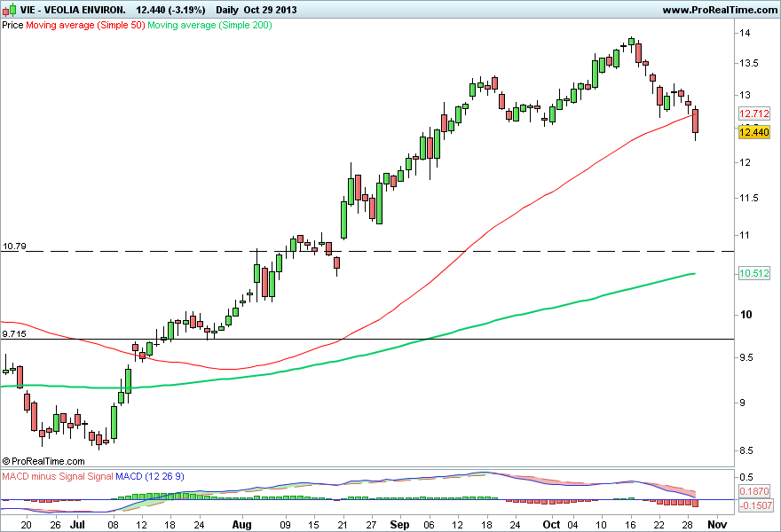
Task: Select the blue MACD (12 26 9) legend
Action: tap(150, 476)
